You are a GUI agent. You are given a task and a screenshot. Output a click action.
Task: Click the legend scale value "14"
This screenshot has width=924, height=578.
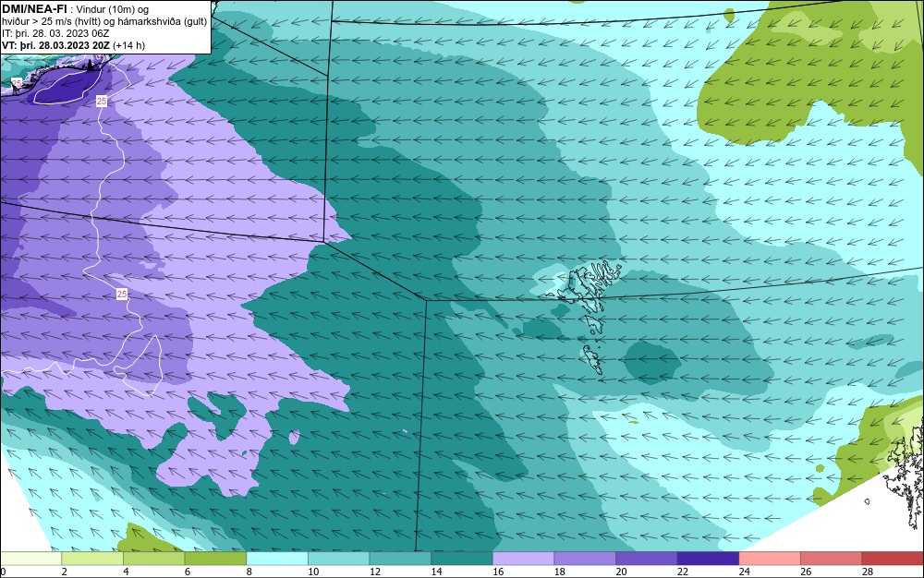(437, 572)
